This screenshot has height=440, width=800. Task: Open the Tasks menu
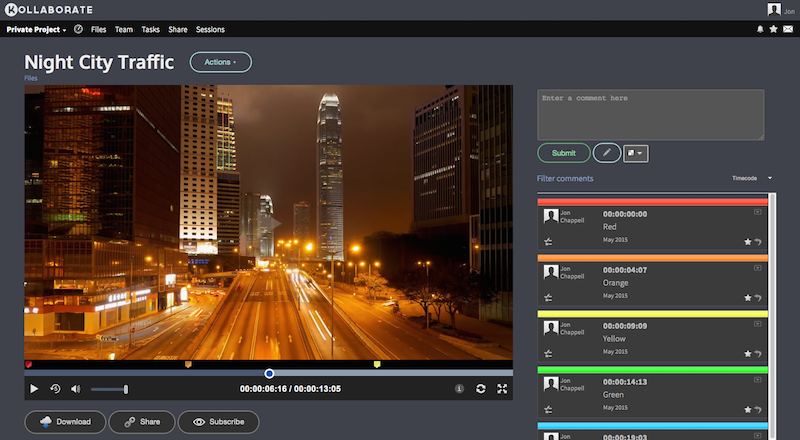[151, 30]
